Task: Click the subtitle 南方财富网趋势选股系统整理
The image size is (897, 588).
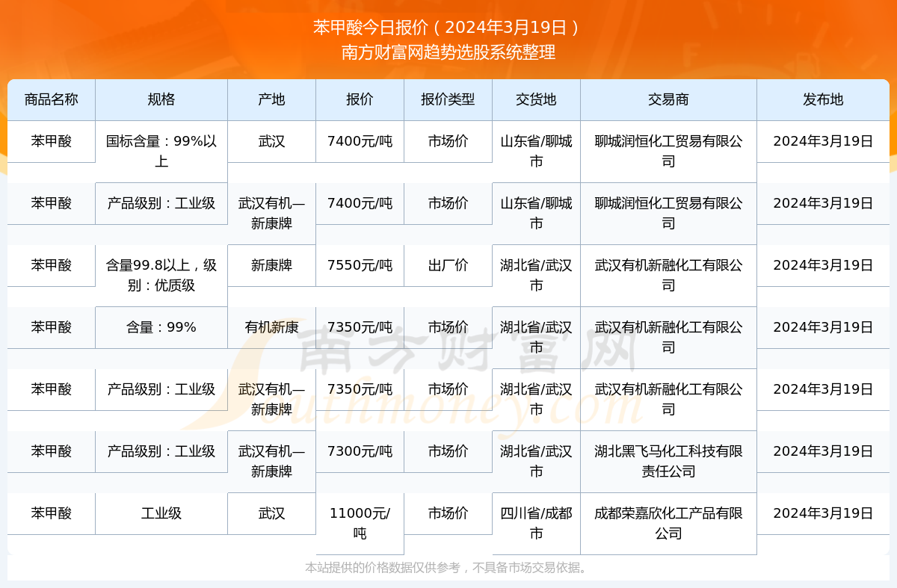Action: [448, 52]
